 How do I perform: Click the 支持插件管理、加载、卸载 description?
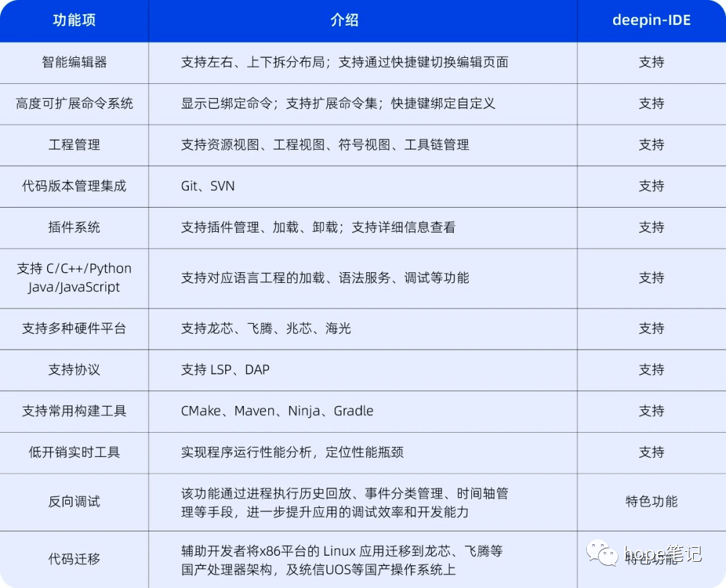click(x=318, y=227)
